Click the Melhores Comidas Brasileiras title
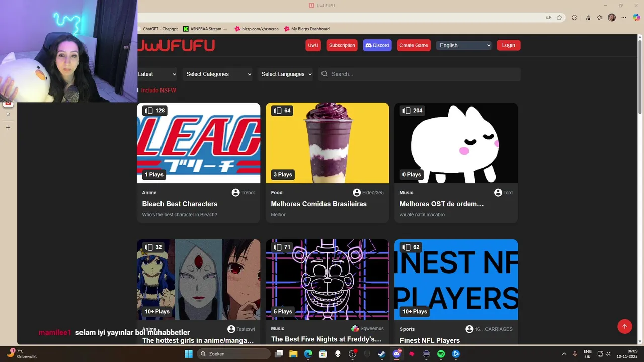Viewport: 644px width, 362px height. point(319,204)
